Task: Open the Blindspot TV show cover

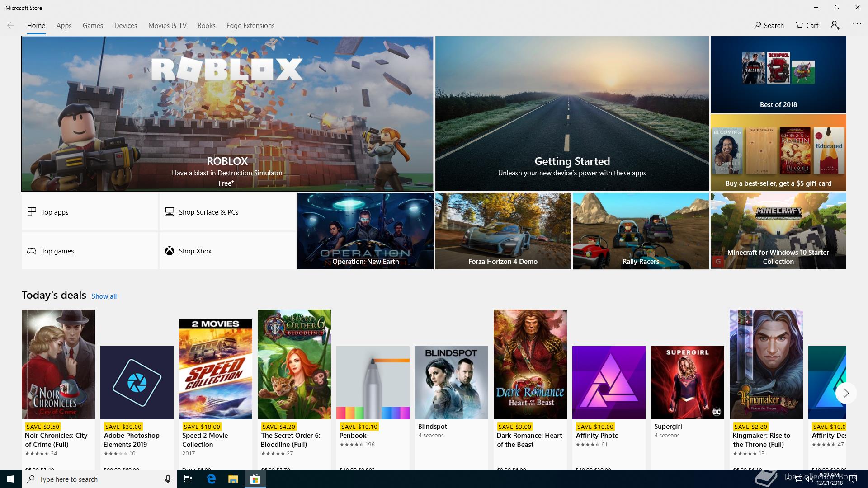Action: pyautogui.click(x=452, y=383)
